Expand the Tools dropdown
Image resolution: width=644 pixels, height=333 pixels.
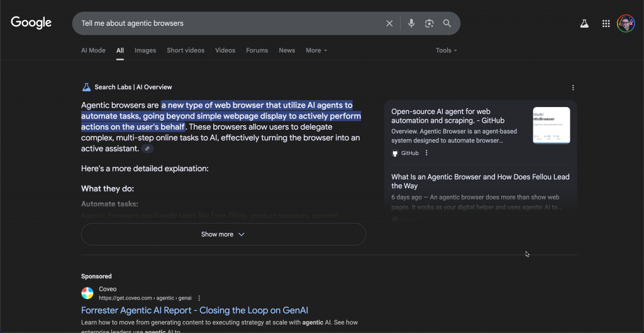point(447,50)
